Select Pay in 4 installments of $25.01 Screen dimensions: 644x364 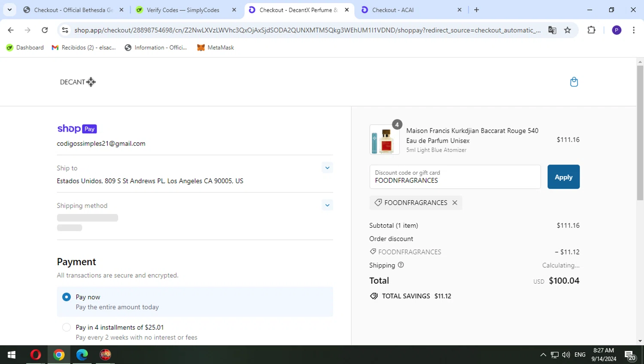(x=66, y=327)
